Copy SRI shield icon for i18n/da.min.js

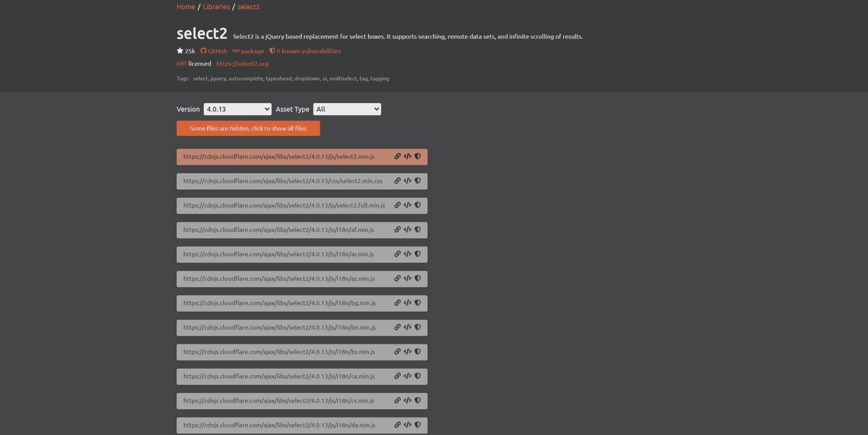[417, 425]
